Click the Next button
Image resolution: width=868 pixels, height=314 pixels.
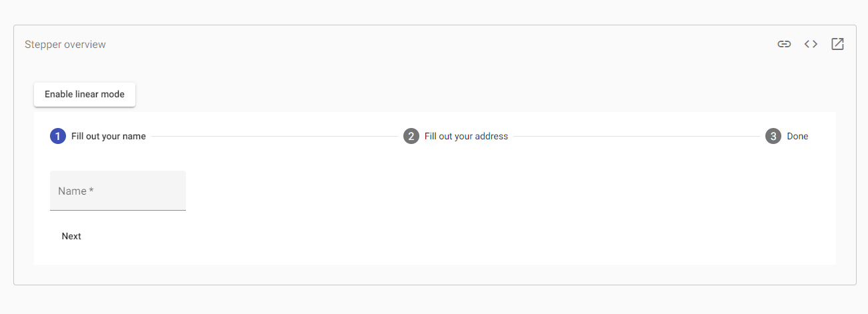coord(71,236)
